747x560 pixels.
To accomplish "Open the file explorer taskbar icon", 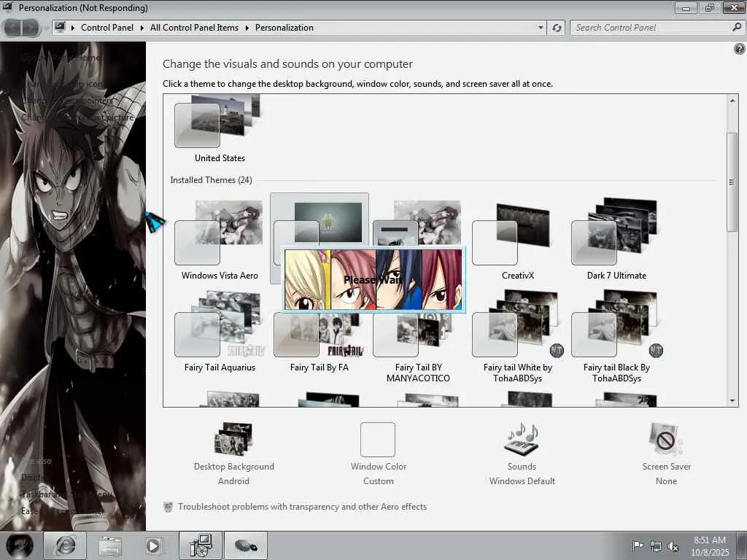I will (110, 545).
